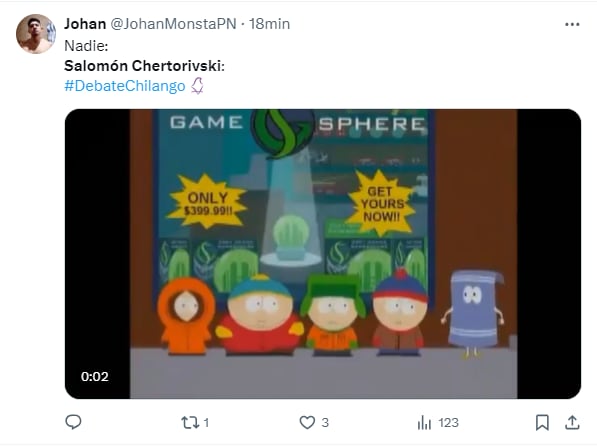Bookmark this tweet

click(542, 422)
